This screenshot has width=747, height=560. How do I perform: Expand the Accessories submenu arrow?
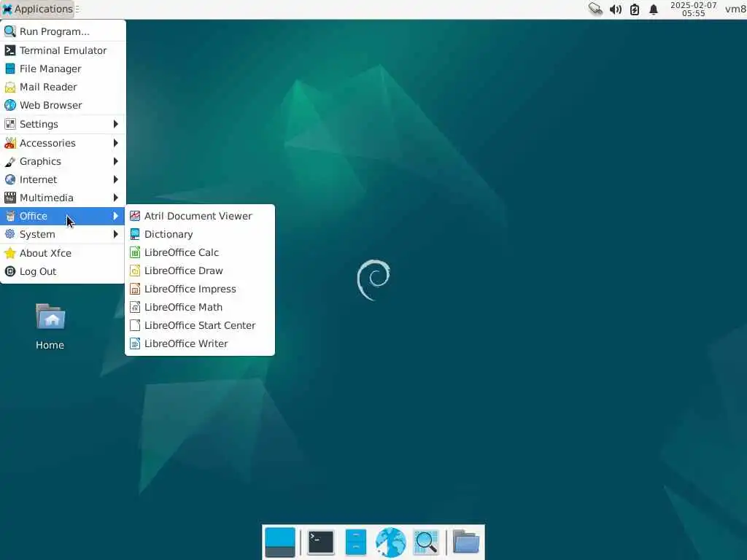pyautogui.click(x=115, y=143)
